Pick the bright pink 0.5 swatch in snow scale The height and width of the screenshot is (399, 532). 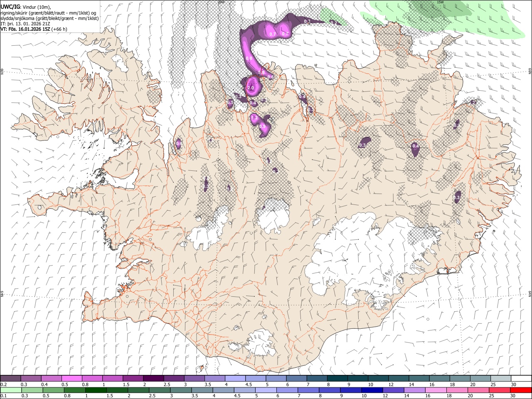(x=71, y=378)
